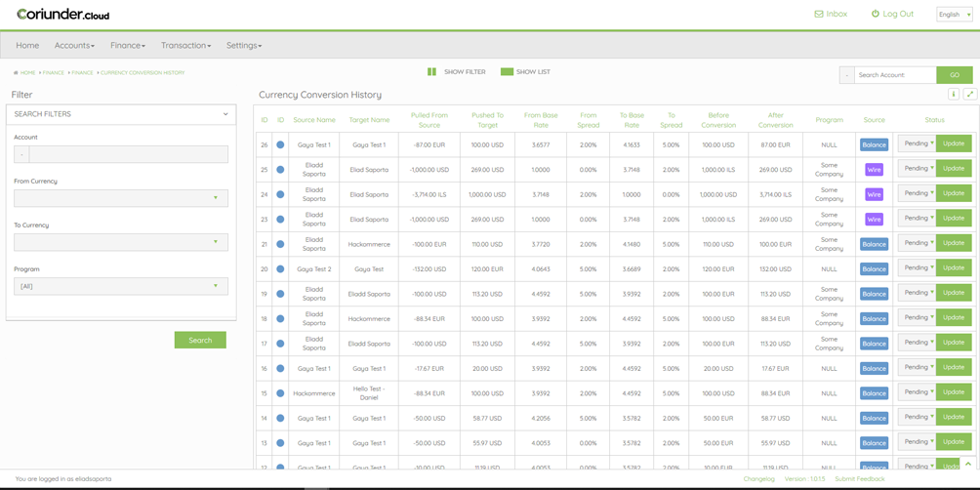
Task: Click the Target Name column header
Action: 369,120
